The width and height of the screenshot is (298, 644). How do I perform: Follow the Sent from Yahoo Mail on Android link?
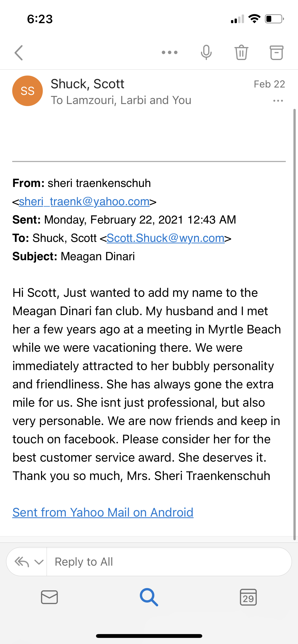(103, 513)
